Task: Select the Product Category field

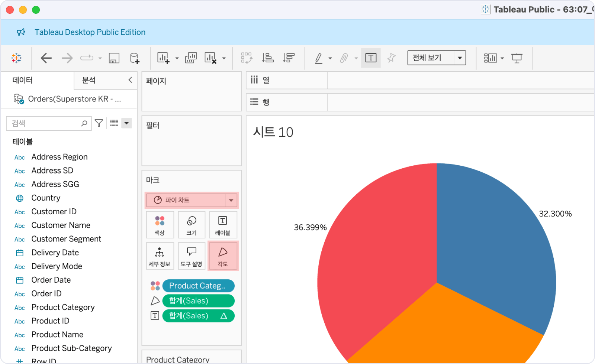Action: pyautogui.click(x=63, y=308)
